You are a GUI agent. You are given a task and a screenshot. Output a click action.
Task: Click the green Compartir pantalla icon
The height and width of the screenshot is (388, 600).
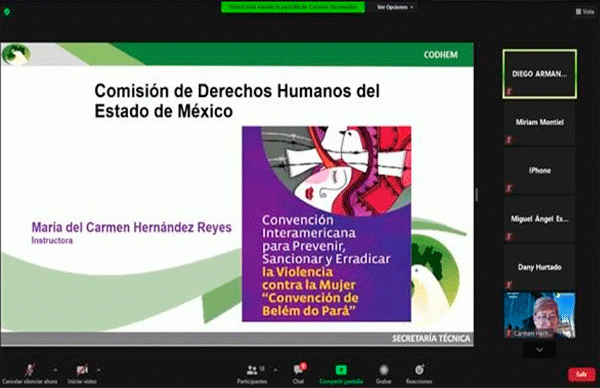click(x=341, y=370)
